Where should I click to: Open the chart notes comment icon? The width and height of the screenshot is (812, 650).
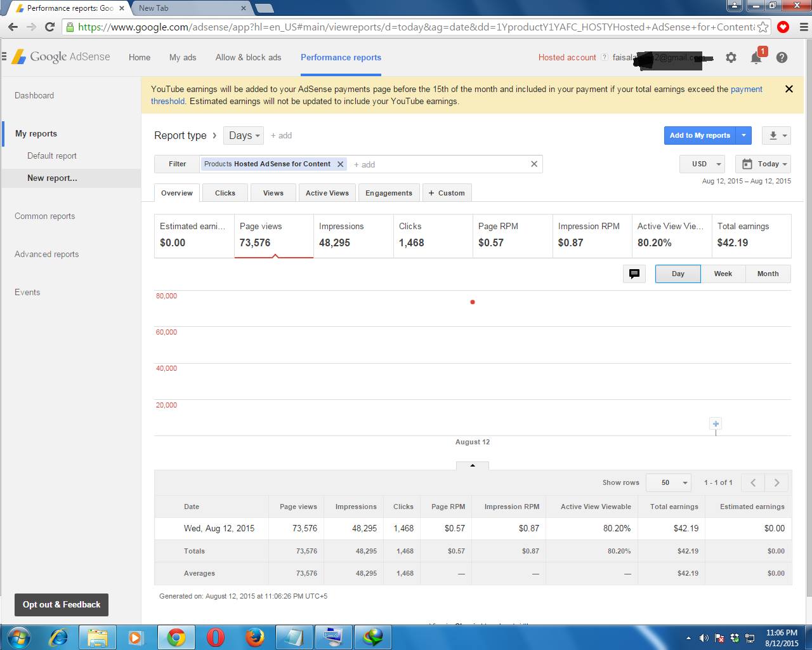(x=634, y=274)
